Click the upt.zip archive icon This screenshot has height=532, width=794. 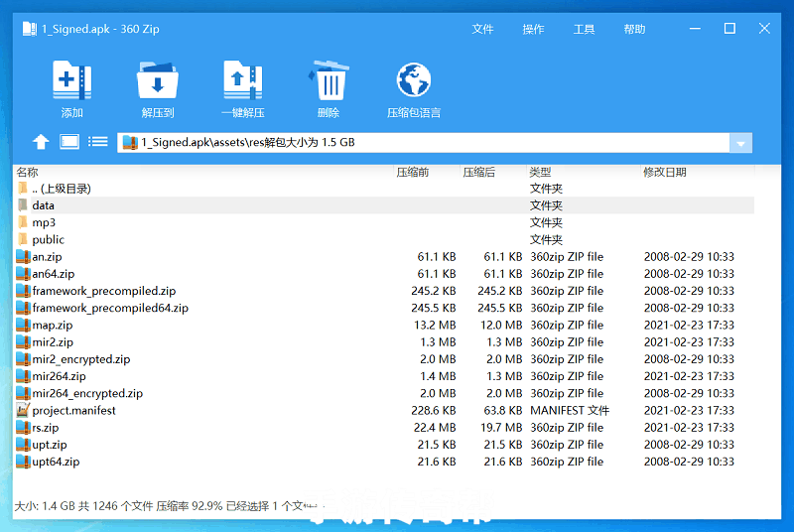[x=23, y=445]
